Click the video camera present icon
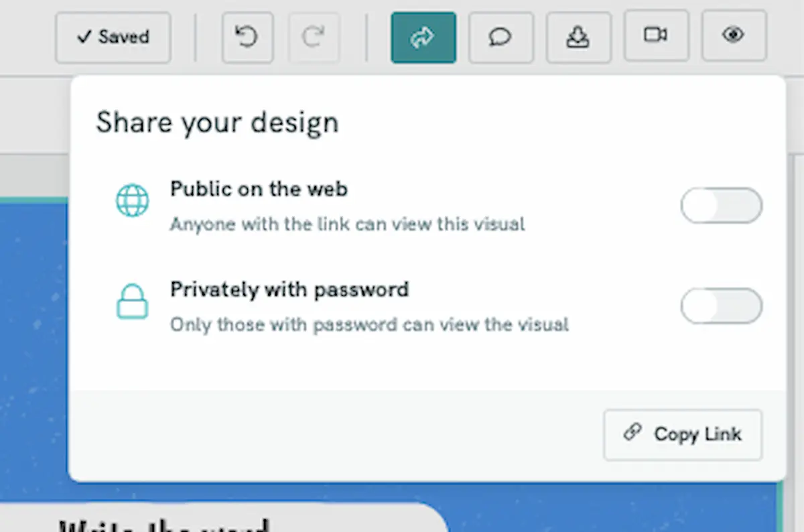The height and width of the screenshot is (532, 804). click(x=656, y=35)
